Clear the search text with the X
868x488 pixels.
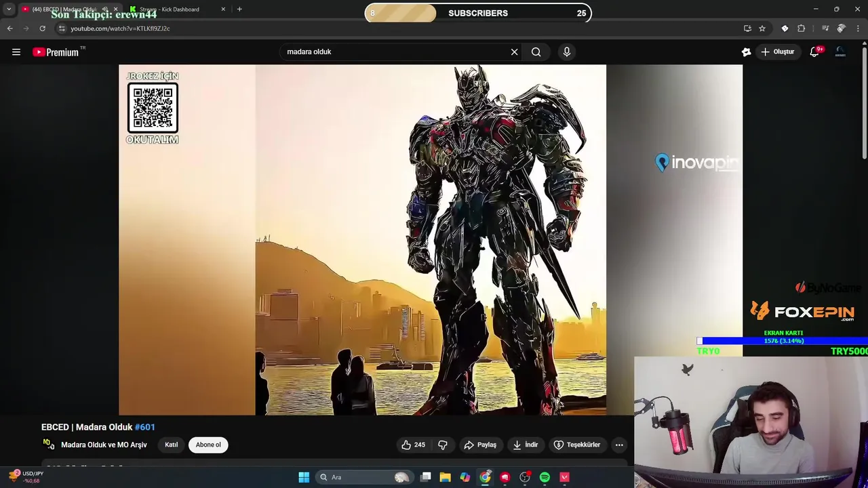click(x=514, y=52)
